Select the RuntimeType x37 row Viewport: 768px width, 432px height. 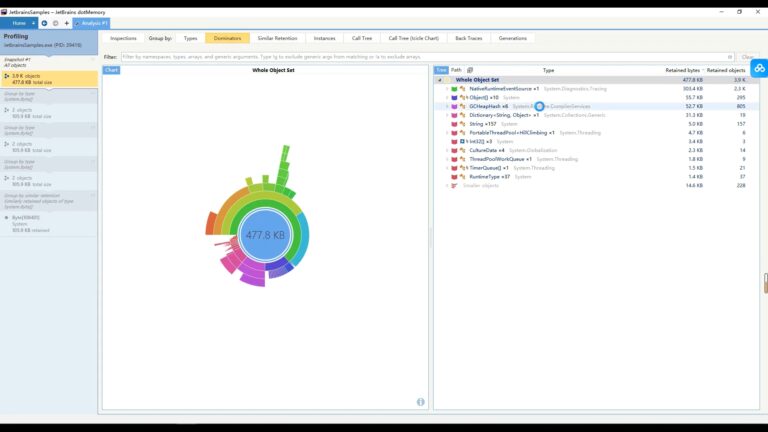point(595,177)
